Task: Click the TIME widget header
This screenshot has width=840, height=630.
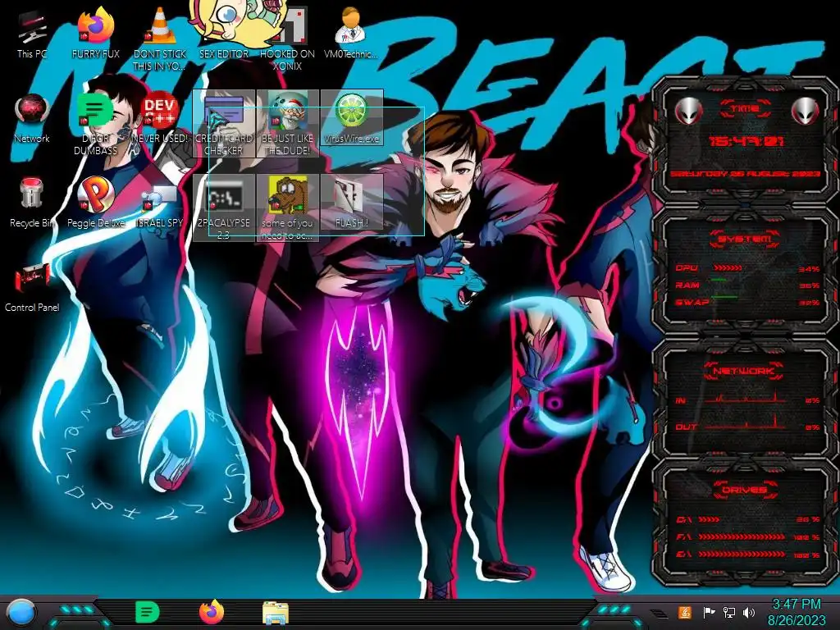Action: pyautogui.click(x=745, y=109)
